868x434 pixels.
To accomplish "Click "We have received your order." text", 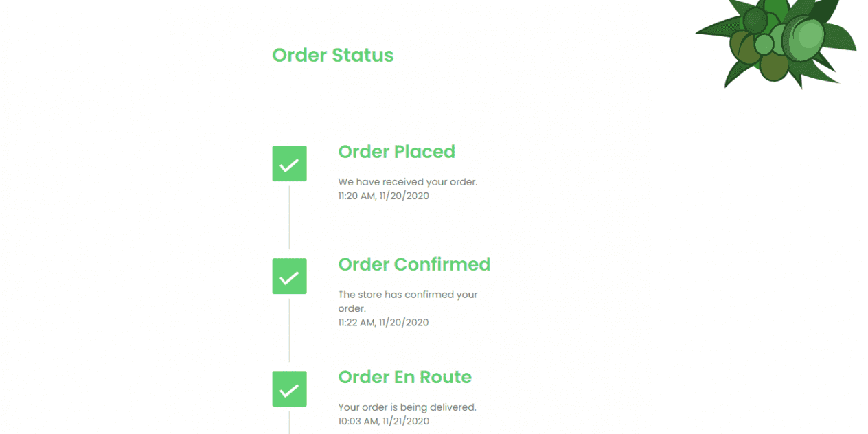I will click(407, 182).
